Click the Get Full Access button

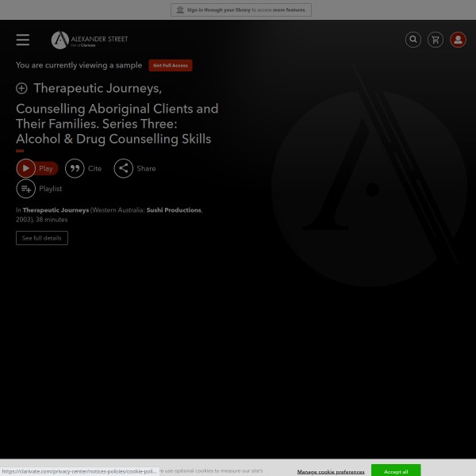(x=171, y=66)
